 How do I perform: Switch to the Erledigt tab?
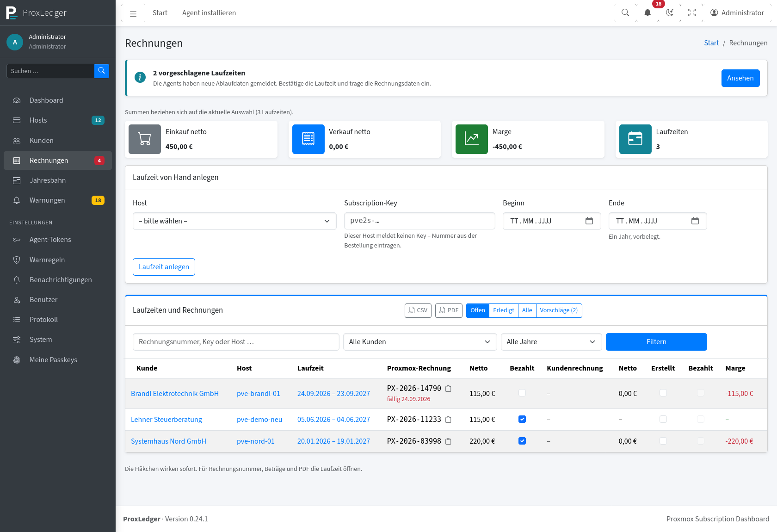tap(504, 310)
